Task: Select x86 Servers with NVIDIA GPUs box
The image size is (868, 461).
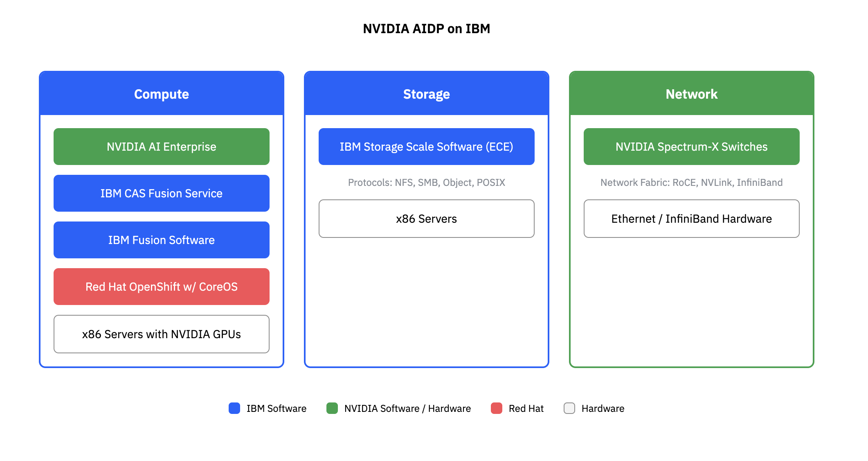Action: coord(162,334)
